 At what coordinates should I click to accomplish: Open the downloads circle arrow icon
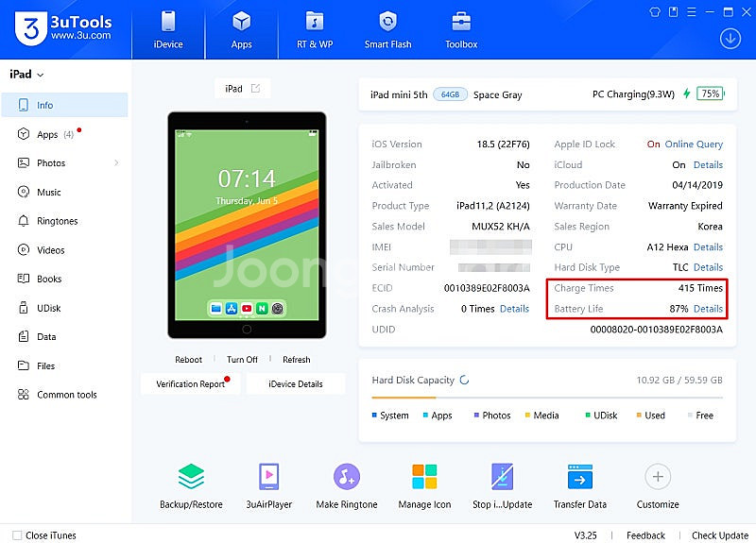tap(730, 39)
